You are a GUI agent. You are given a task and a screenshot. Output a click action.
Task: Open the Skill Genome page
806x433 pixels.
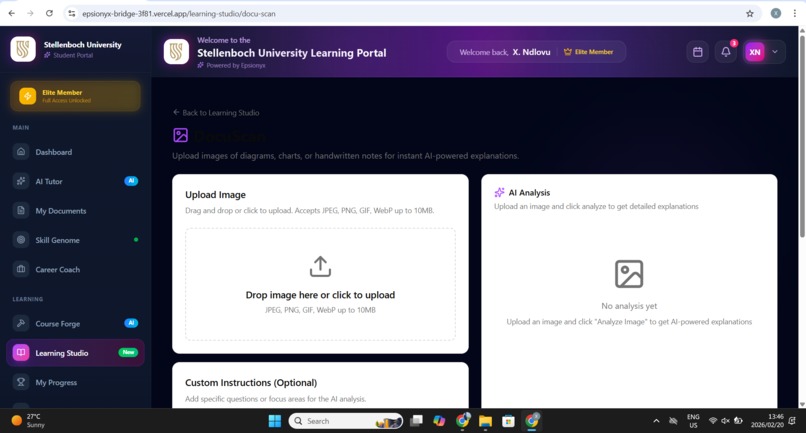click(x=76, y=240)
